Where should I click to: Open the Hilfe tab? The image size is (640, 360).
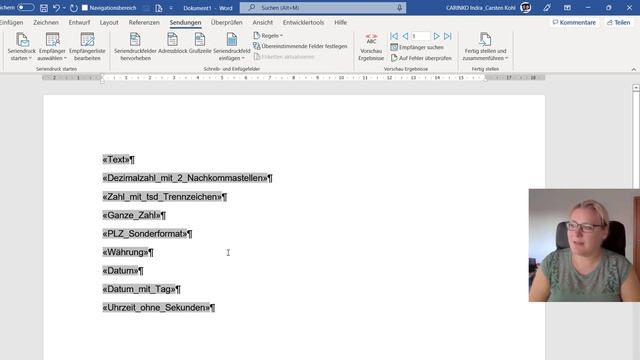click(340, 22)
